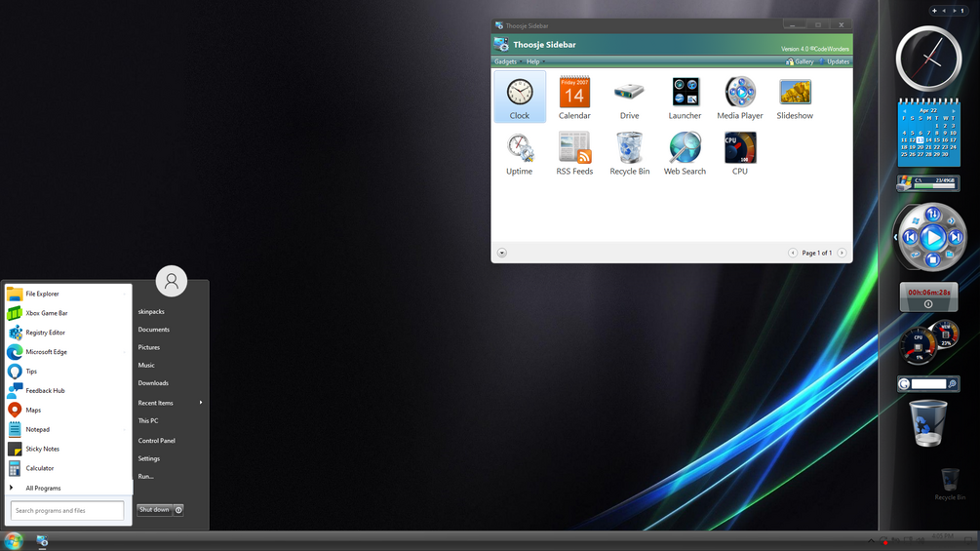Select the Recycle Bin gadget in gallery
980x551 pixels.
point(629,153)
